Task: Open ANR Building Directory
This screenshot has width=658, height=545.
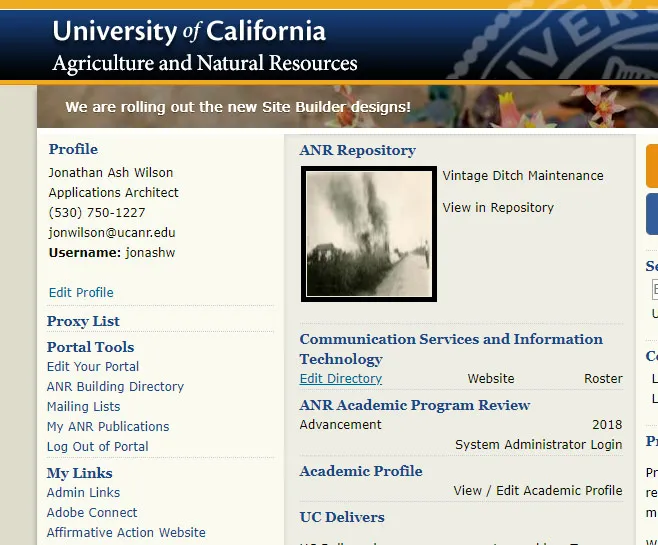Action: pos(115,387)
